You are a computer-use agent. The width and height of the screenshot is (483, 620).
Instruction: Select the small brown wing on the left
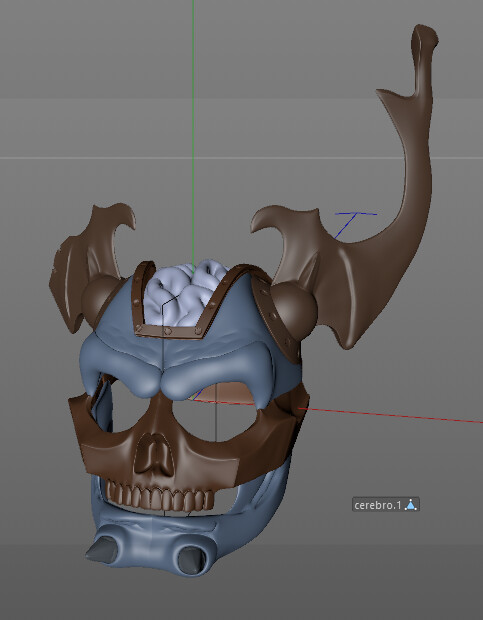click(x=89, y=261)
